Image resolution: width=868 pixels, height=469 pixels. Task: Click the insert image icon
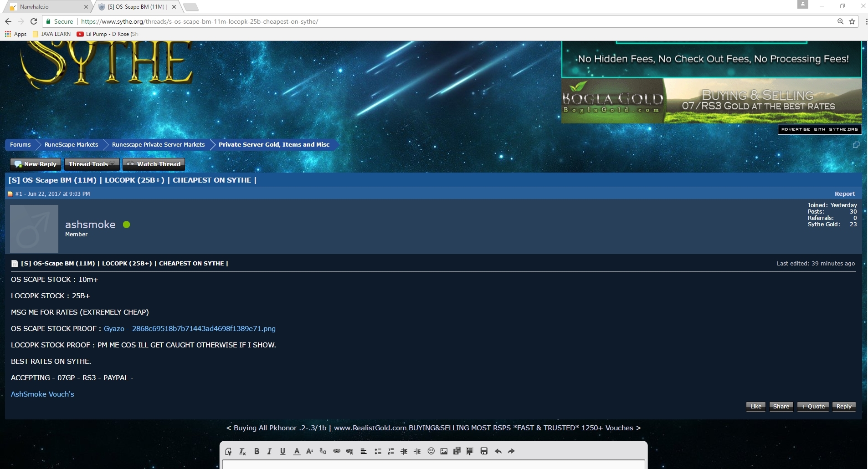(444, 451)
